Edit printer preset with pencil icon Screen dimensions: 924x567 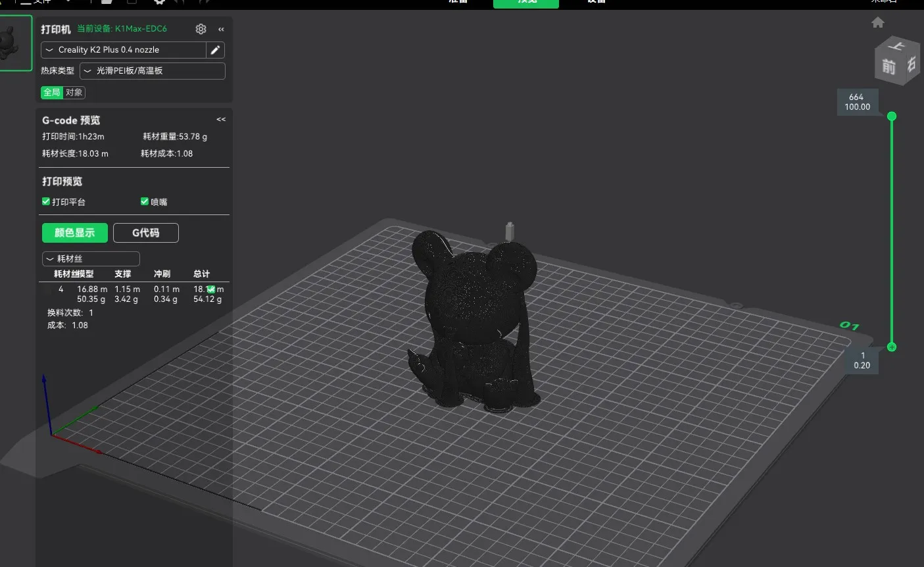(x=215, y=50)
